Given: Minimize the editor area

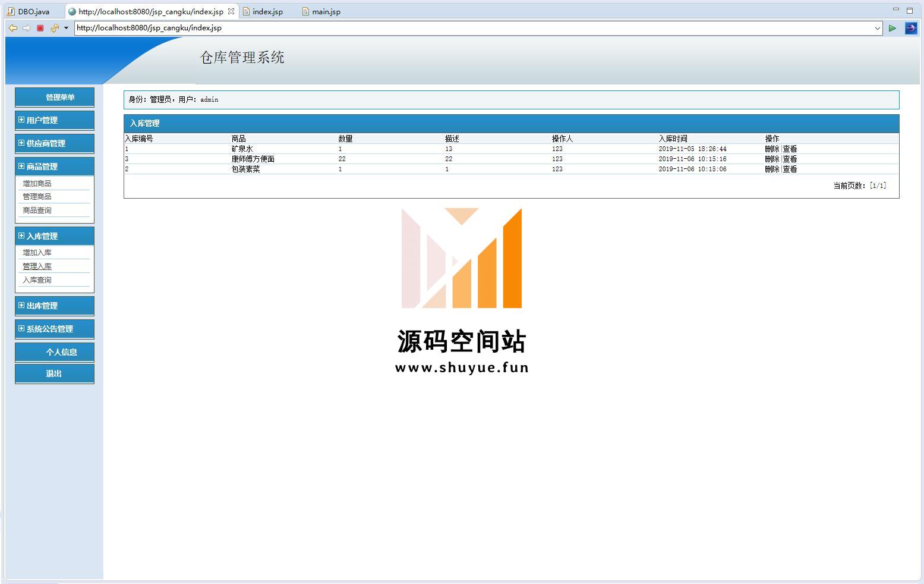Looking at the screenshot, I should coord(896,10).
